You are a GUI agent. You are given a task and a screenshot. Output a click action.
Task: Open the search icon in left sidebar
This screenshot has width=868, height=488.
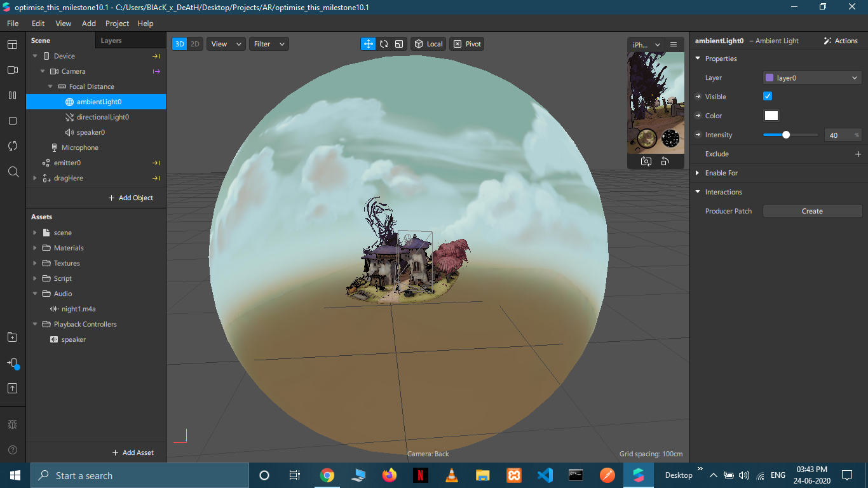(x=13, y=172)
